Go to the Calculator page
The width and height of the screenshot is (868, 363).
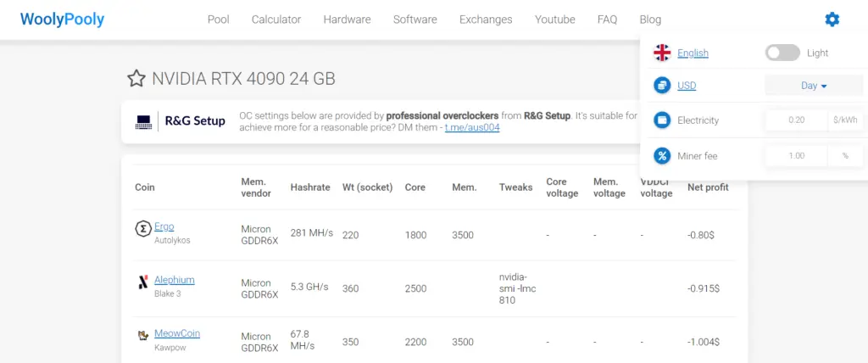(276, 20)
